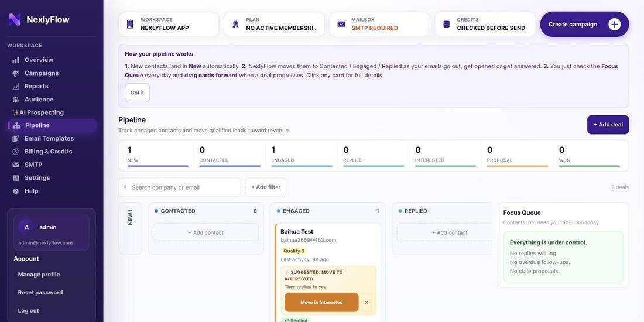Click the Contacted column header
This screenshot has width=644, height=322.
click(x=205, y=211)
